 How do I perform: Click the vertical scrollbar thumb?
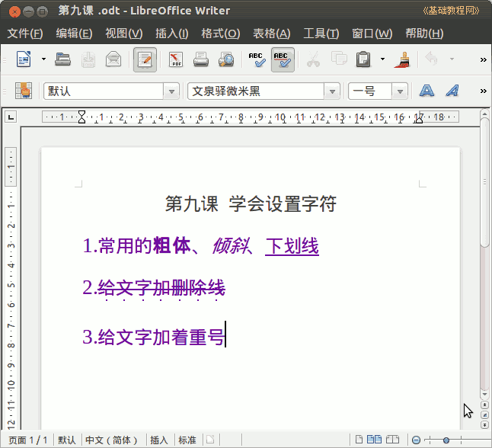tap(484, 183)
